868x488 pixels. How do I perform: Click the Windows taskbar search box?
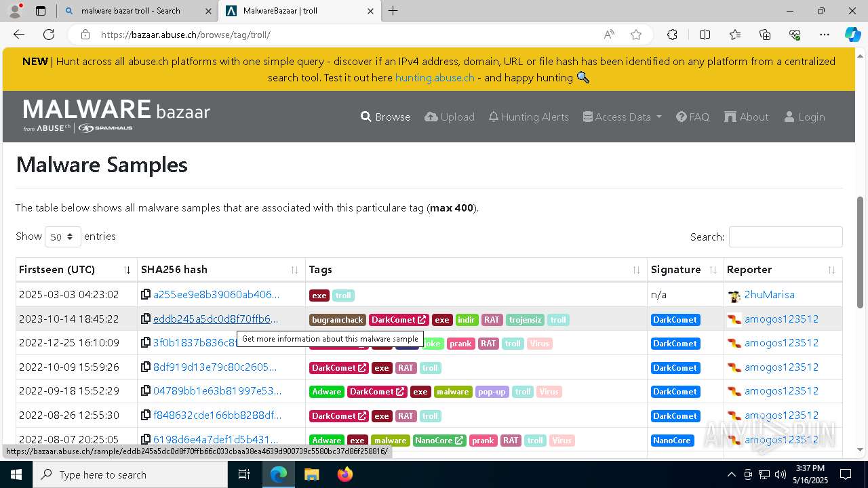130,474
